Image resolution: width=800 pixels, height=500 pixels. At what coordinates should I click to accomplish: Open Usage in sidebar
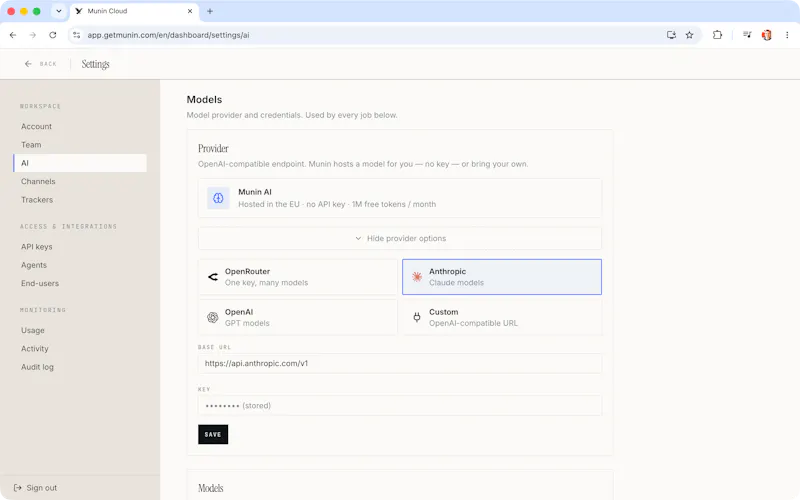(33, 331)
